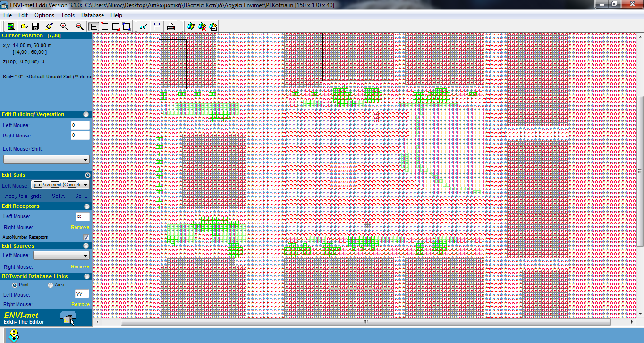Click the Building Left Mouse value field
The image size is (644, 343).
point(80,125)
